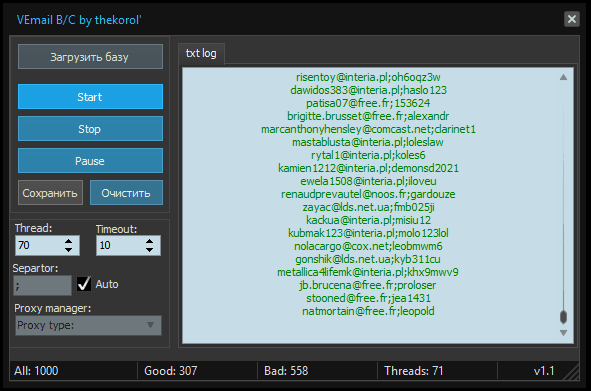
Task: Decrease the Thread count with down arrow
Action: click(68, 250)
